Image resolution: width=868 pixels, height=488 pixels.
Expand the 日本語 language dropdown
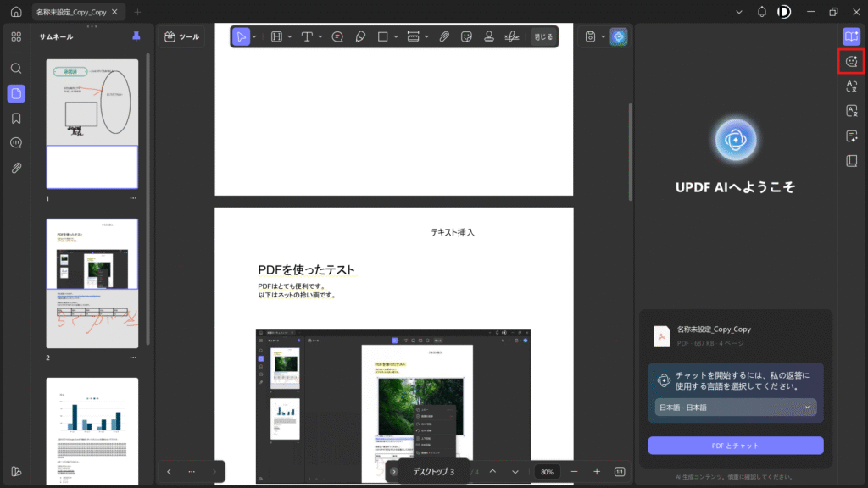[x=735, y=408]
